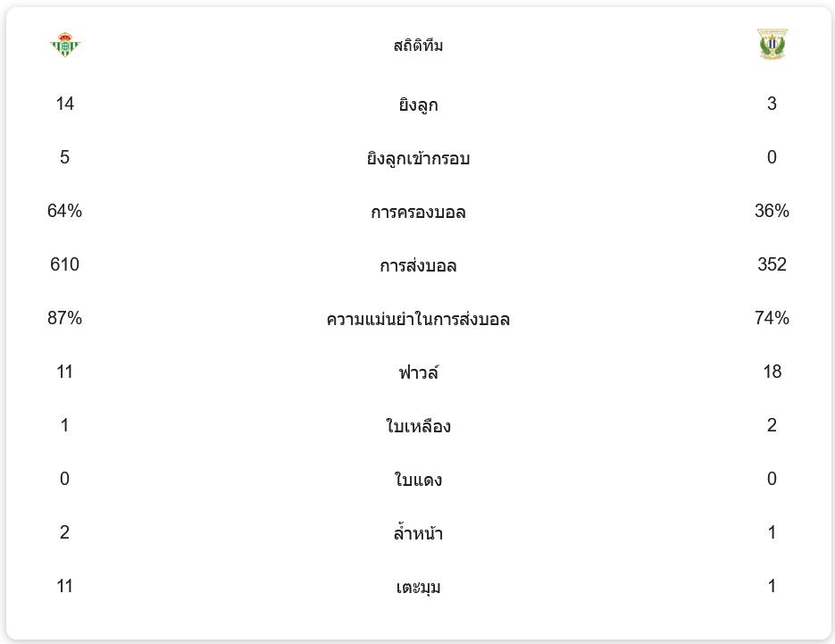Select the ใบเหลือง yellow cards label
Image resolution: width=835 pixels, height=644 pixels.
[x=418, y=426]
